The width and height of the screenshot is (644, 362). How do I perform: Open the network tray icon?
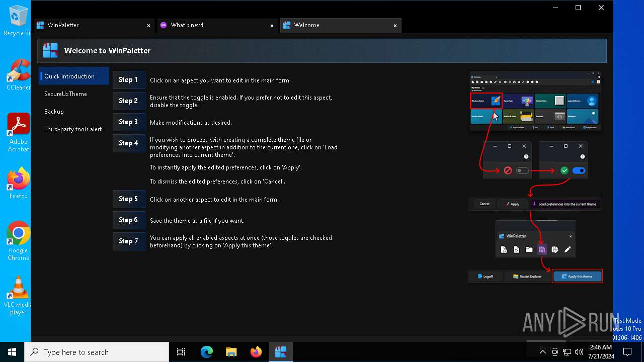click(x=567, y=352)
